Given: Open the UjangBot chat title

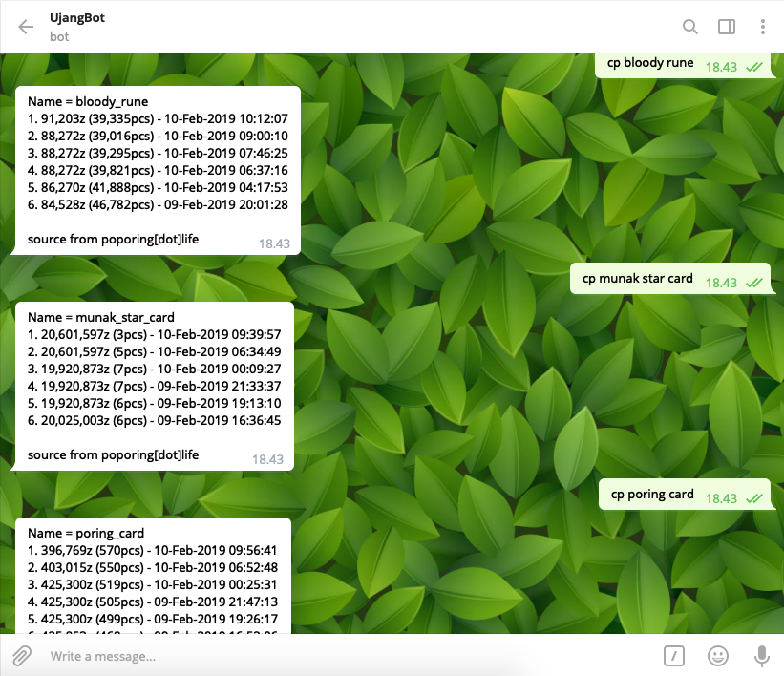Looking at the screenshot, I should [x=77, y=18].
